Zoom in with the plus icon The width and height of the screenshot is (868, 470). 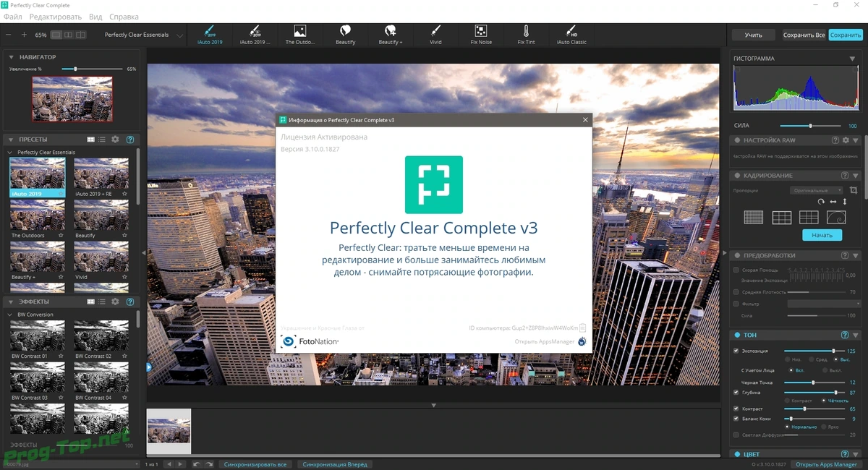pos(24,35)
